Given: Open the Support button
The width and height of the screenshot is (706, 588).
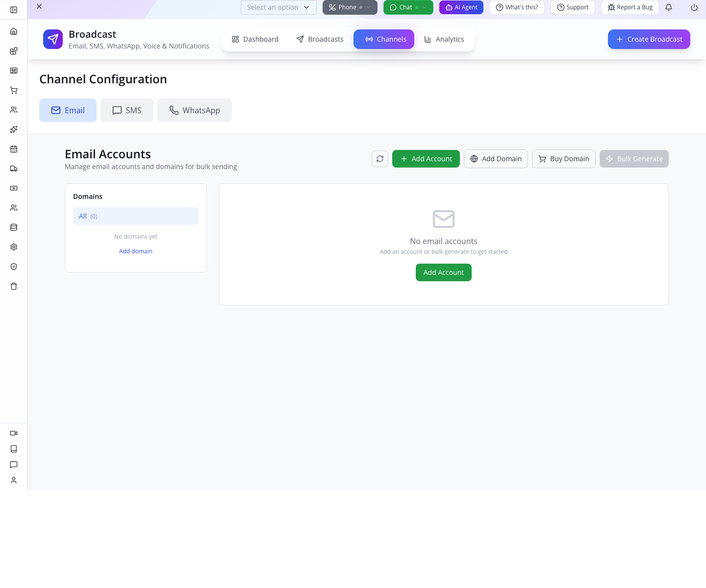Looking at the screenshot, I should [x=573, y=7].
